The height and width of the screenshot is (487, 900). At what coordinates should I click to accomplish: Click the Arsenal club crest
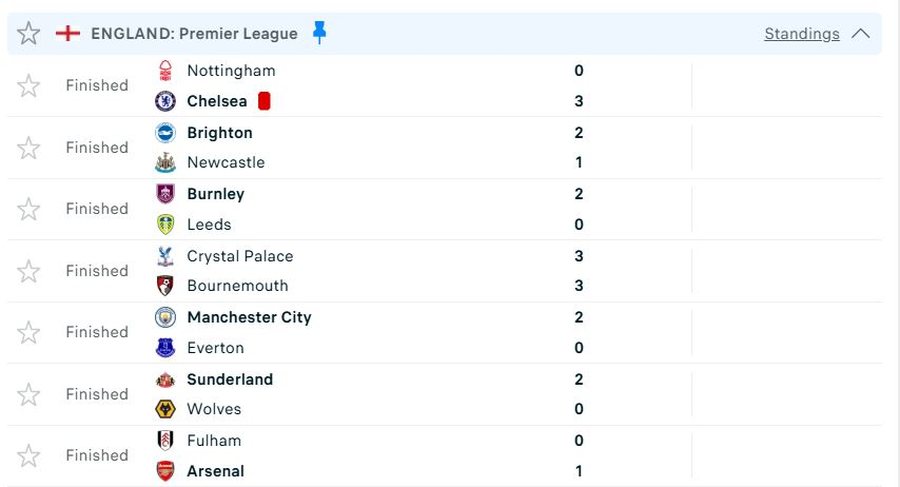[x=165, y=471]
